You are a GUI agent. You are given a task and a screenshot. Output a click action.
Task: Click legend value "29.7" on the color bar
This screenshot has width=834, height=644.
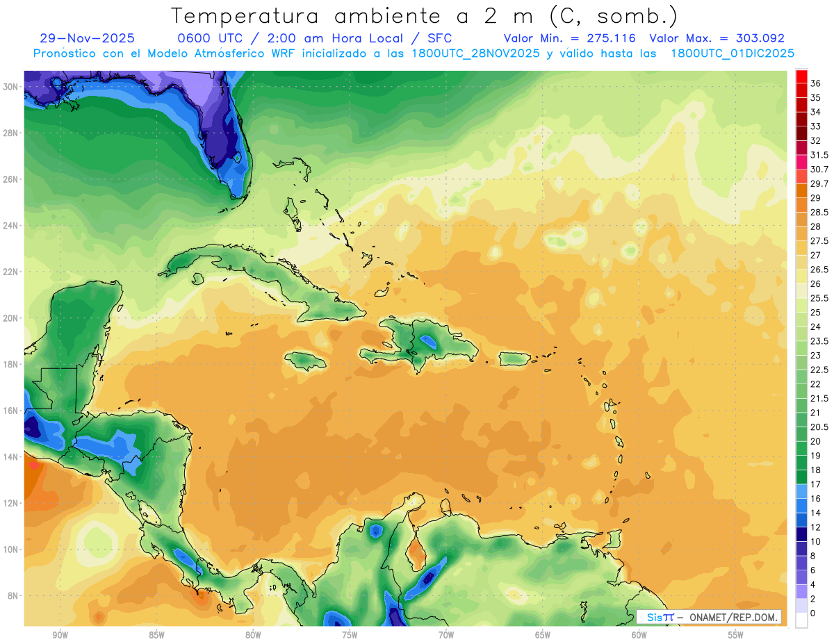point(819,183)
